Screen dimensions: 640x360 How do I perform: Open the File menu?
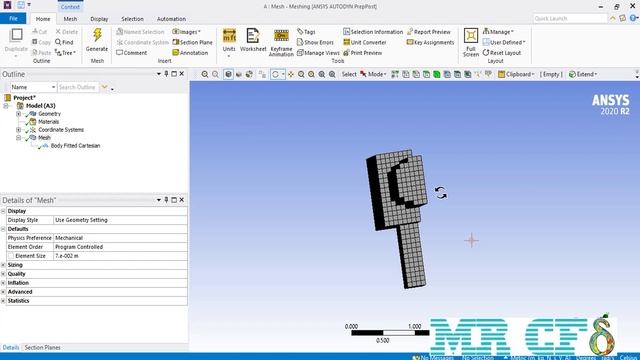pyautogui.click(x=13, y=18)
